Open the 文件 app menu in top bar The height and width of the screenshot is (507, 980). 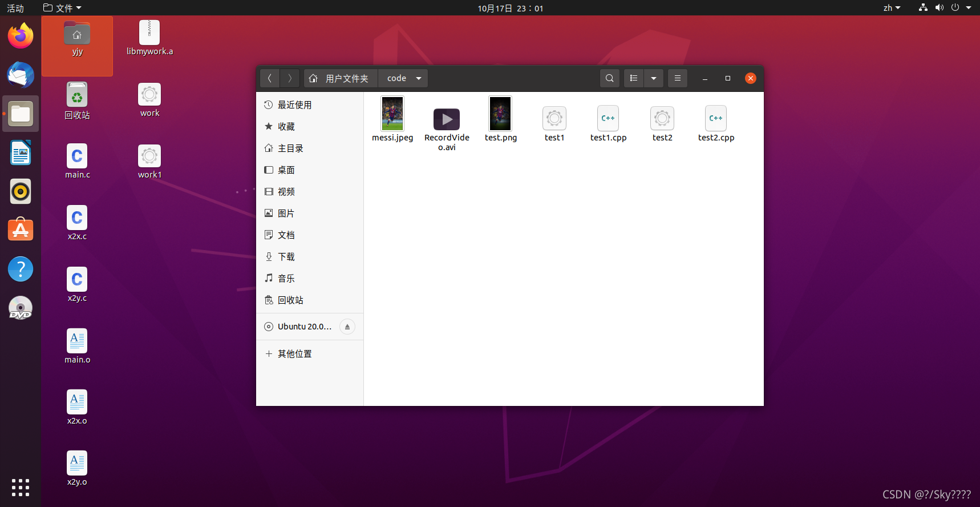pos(62,8)
